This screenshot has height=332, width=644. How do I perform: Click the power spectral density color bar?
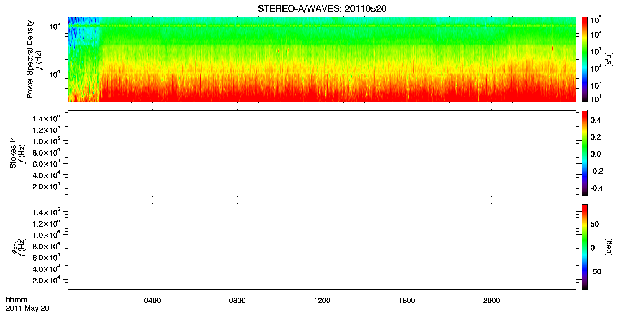click(585, 59)
